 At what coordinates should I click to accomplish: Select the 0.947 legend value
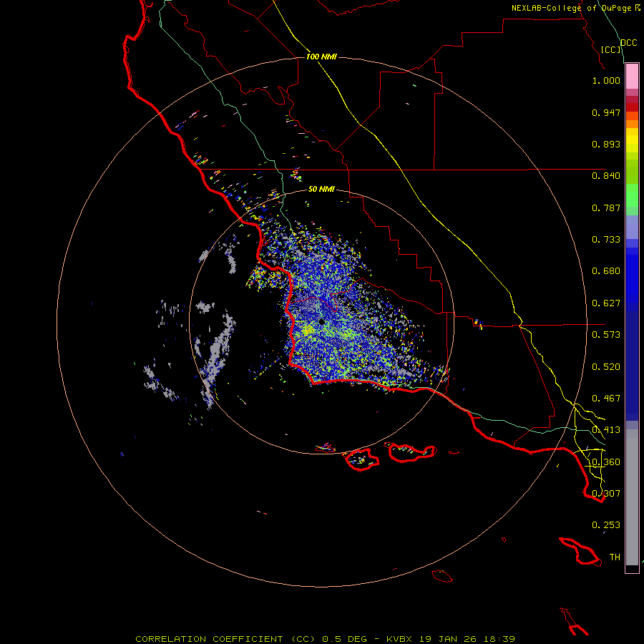pyautogui.click(x=606, y=112)
